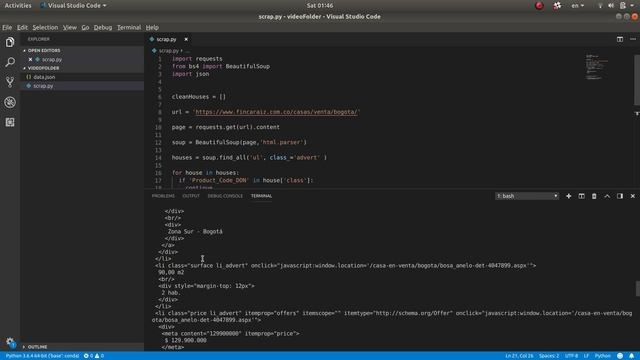Open the Selection menu
This screenshot has width=640, height=360.
click(x=45, y=27)
